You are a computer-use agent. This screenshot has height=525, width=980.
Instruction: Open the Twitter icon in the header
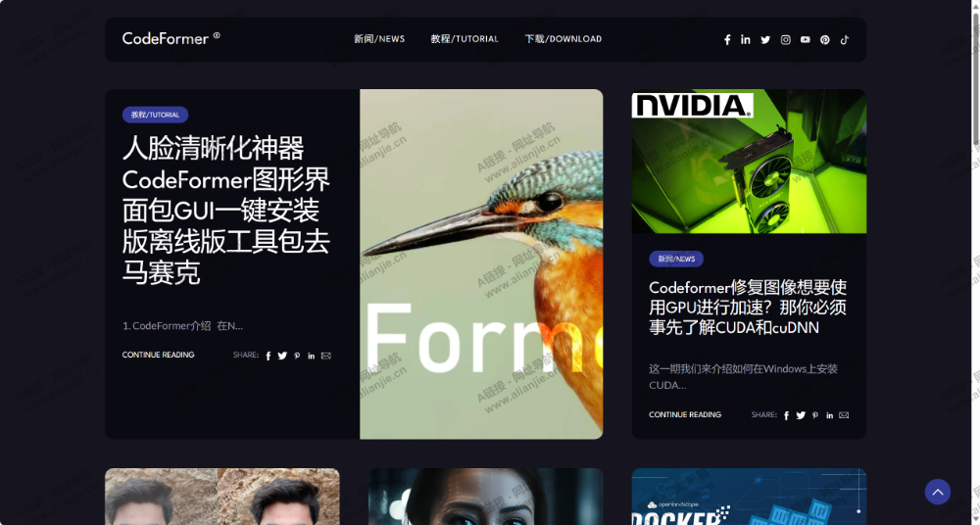[765, 40]
